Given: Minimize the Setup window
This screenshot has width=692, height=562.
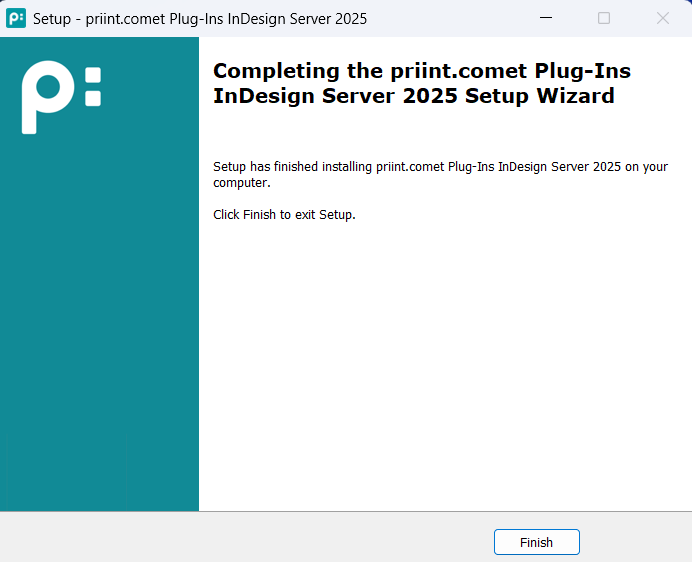Looking at the screenshot, I should tap(546, 18).
